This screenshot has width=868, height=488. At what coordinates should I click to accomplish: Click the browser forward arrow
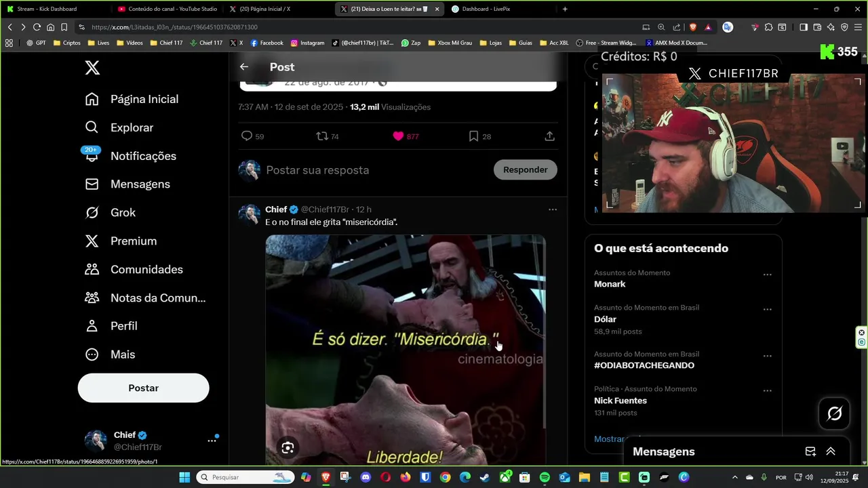pyautogui.click(x=23, y=27)
